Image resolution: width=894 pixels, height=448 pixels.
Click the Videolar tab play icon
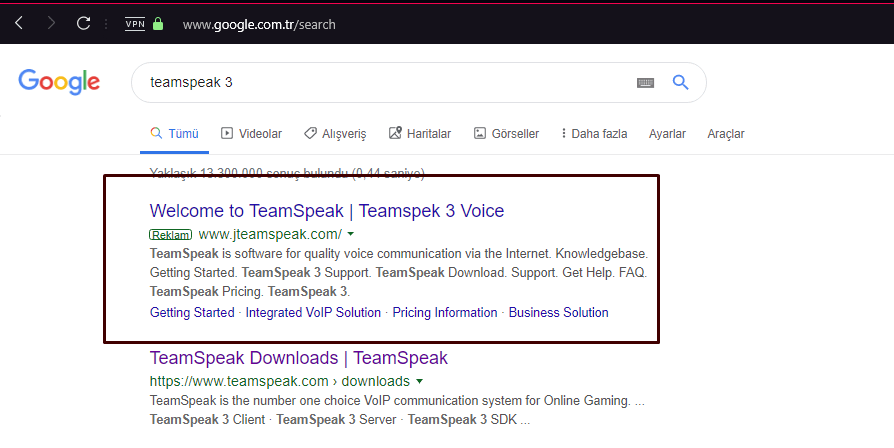227,133
